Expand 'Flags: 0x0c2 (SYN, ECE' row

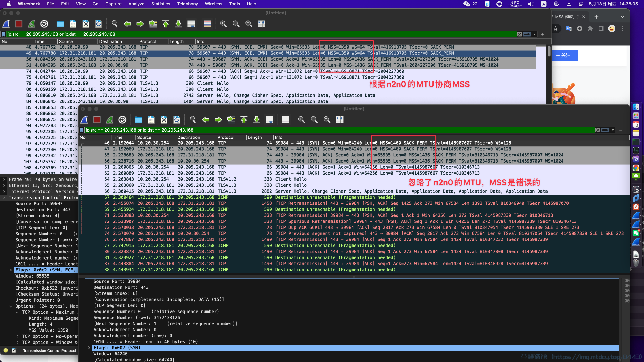(x=11, y=270)
